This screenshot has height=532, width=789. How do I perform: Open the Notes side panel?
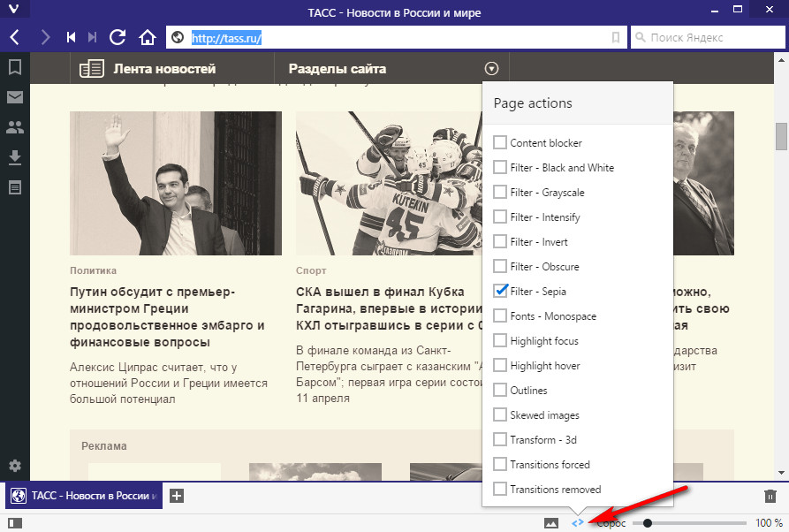click(15, 187)
